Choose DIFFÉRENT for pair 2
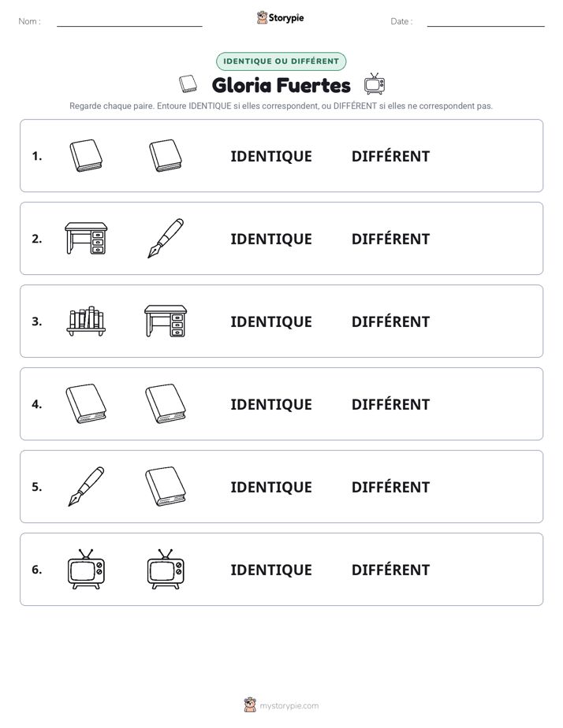Screen dimensions: 563x728 (x=390, y=239)
